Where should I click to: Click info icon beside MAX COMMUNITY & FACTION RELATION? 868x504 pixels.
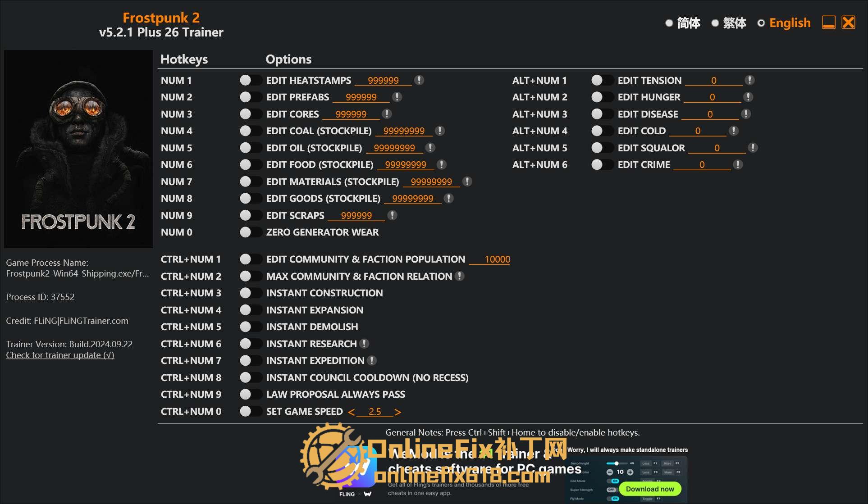tap(459, 276)
